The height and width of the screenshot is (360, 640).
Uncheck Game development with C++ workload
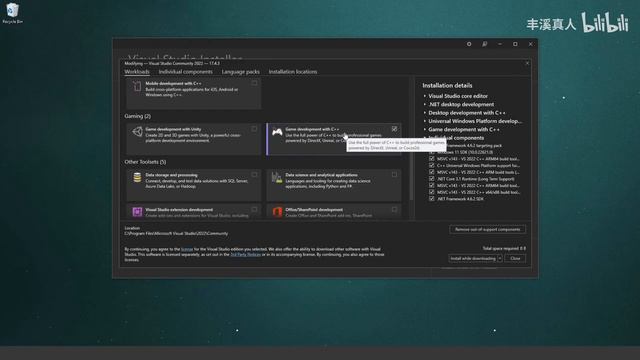coord(394,129)
